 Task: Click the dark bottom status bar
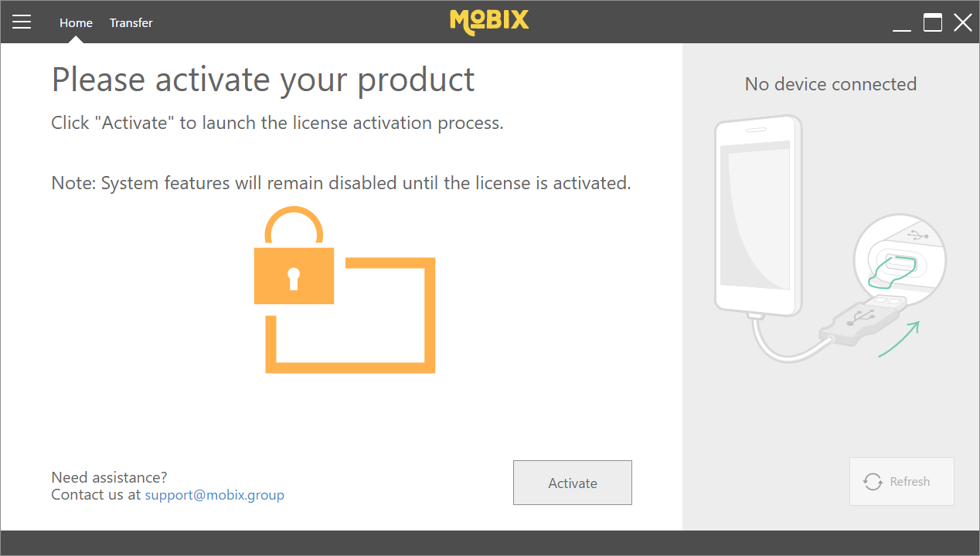[490, 543]
